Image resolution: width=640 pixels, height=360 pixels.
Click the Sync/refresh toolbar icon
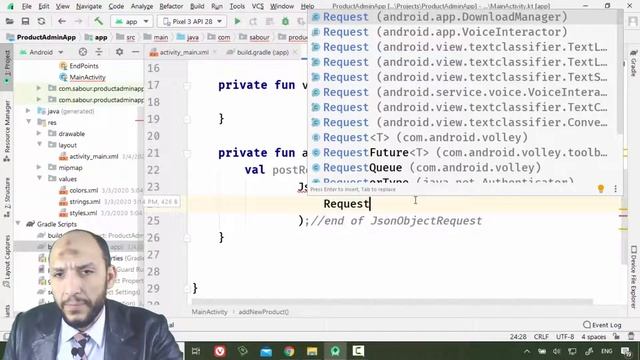pyautogui.click(x=41, y=21)
